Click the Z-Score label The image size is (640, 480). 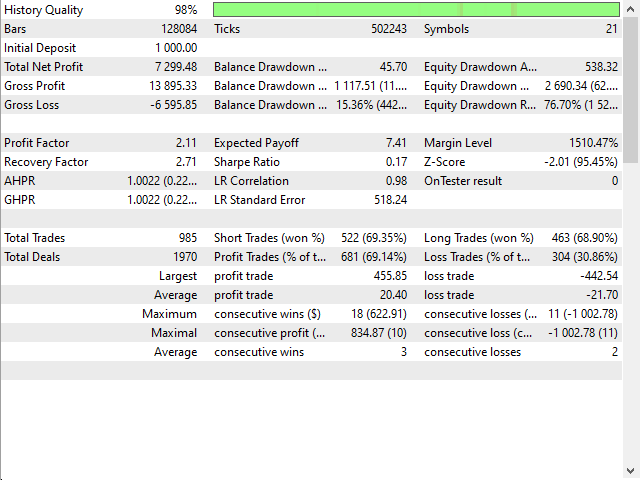pos(444,162)
